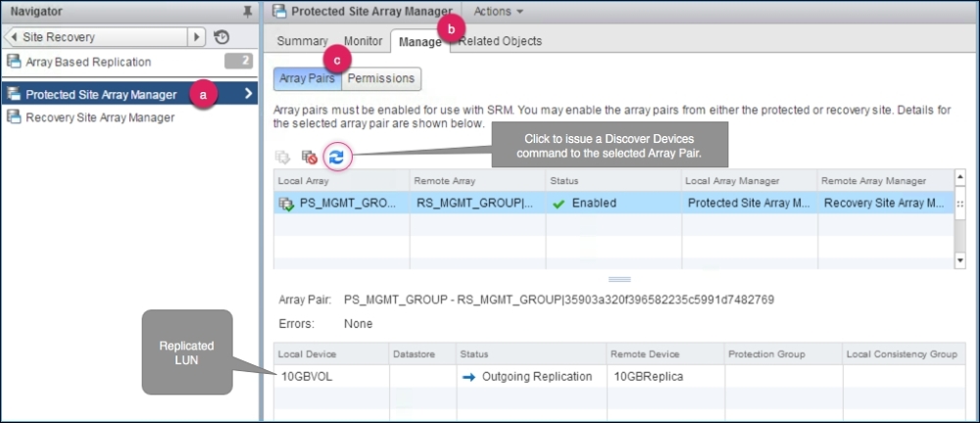This screenshot has height=423, width=980.
Task: Click the panel splitter grip handle
Action: [x=619, y=279]
